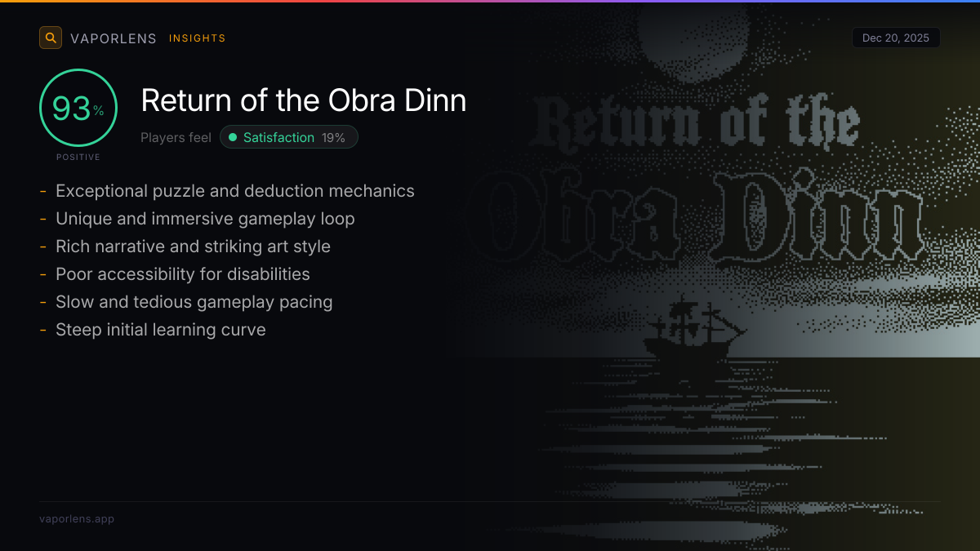Click Rich narrative and striking art style
The width and height of the screenshot is (980, 551).
coord(193,247)
